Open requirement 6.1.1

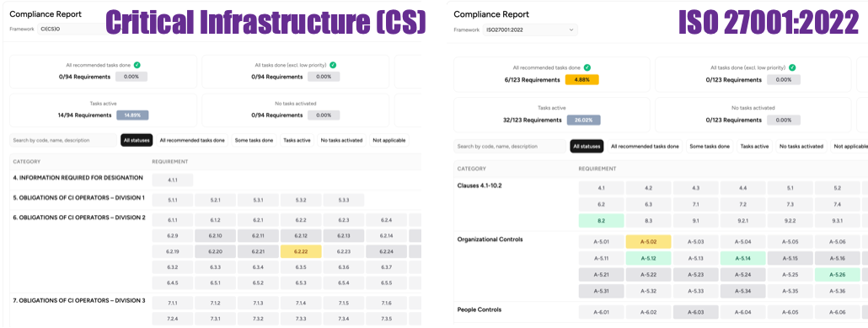[x=173, y=220]
